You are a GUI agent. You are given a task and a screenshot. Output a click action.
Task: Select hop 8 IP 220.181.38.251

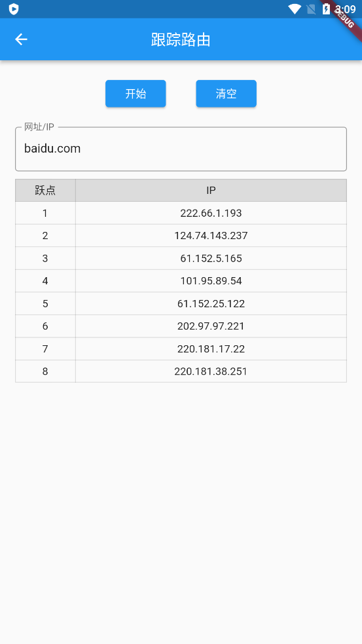pyautogui.click(x=211, y=371)
